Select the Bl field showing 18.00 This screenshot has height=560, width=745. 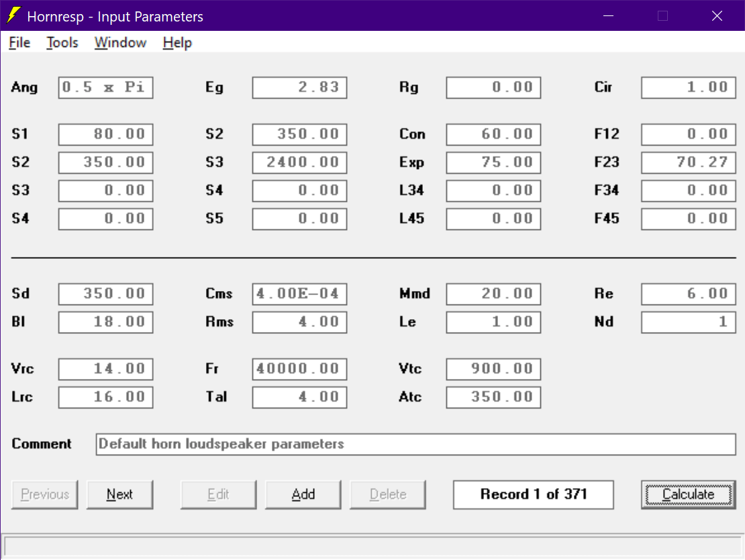[105, 322]
